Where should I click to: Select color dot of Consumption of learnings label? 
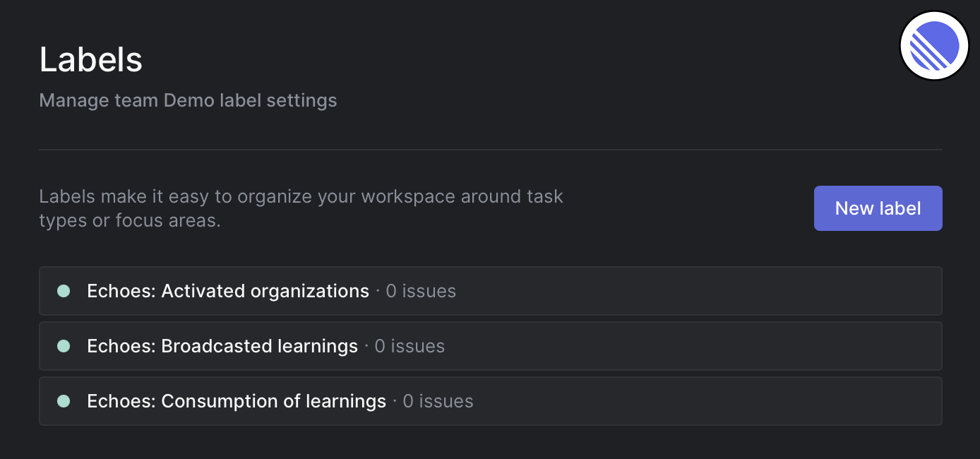(x=64, y=401)
